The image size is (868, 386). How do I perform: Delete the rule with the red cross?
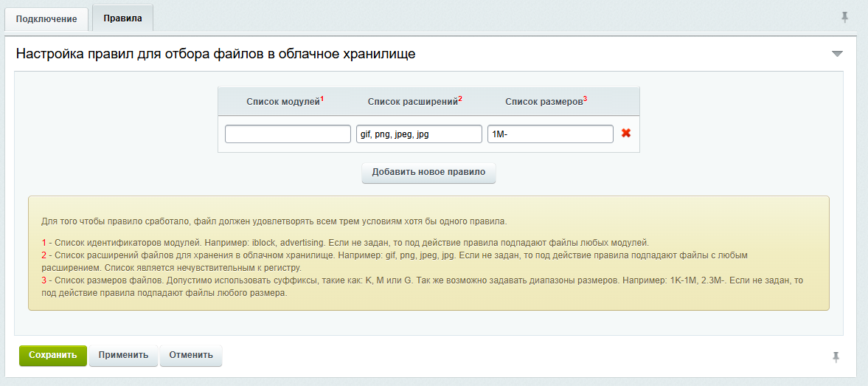(626, 134)
